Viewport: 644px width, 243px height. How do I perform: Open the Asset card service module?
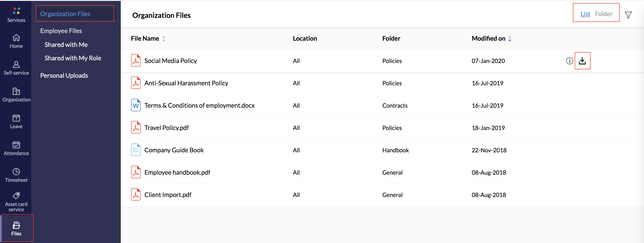click(x=16, y=201)
